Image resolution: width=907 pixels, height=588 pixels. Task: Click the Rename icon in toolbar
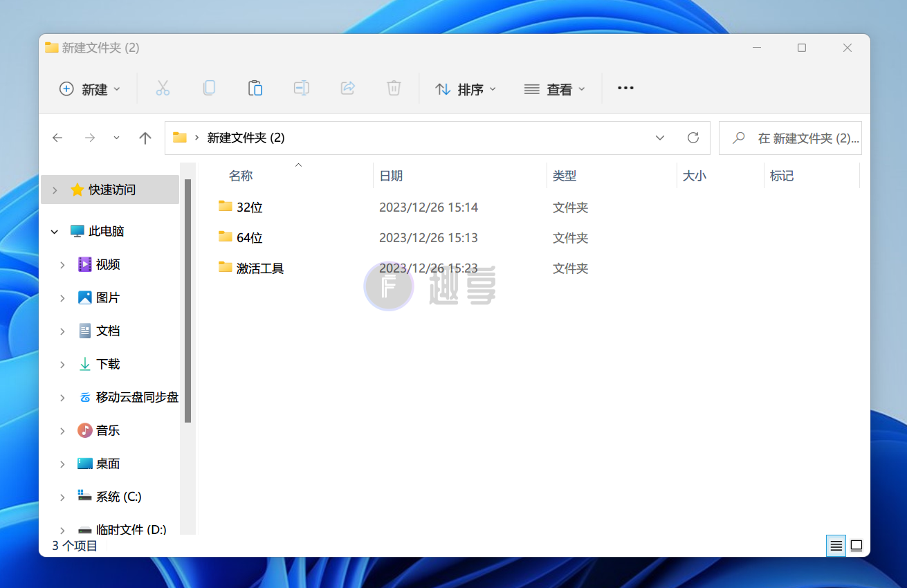coord(302,88)
